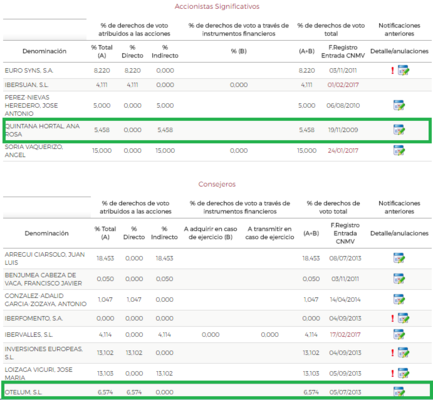Open detail icon for INVERSIONES EUROPEAS row

pos(403,352)
